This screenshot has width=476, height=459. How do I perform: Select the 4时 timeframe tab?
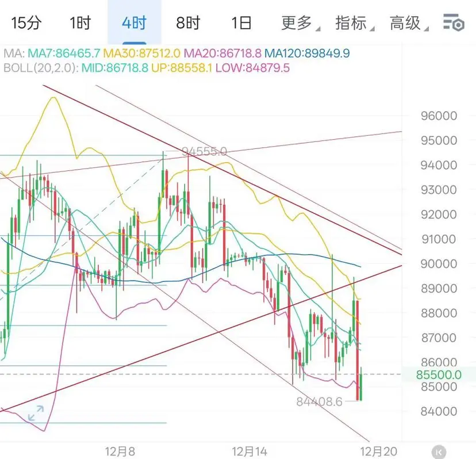click(x=134, y=23)
